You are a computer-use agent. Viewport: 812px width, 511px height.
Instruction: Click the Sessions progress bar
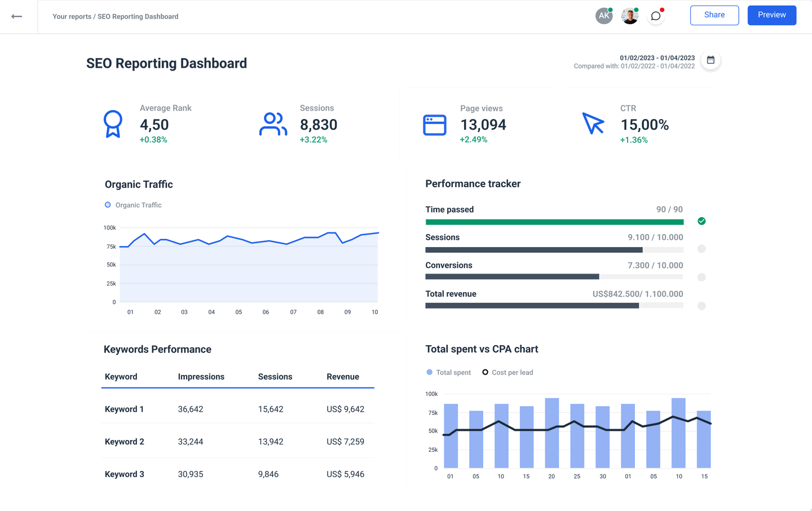point(554,249)
